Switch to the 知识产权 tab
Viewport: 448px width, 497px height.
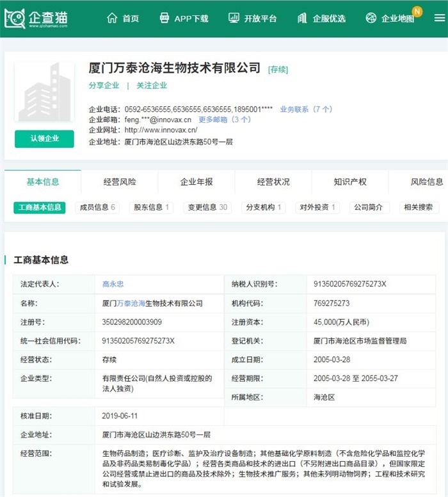pos(350,182)
